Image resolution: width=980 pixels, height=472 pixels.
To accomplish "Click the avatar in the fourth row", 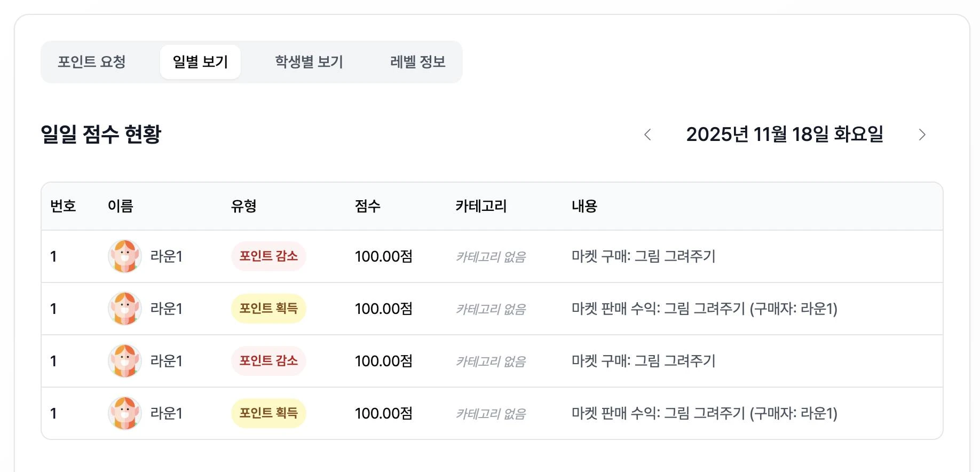I will 125,413.
